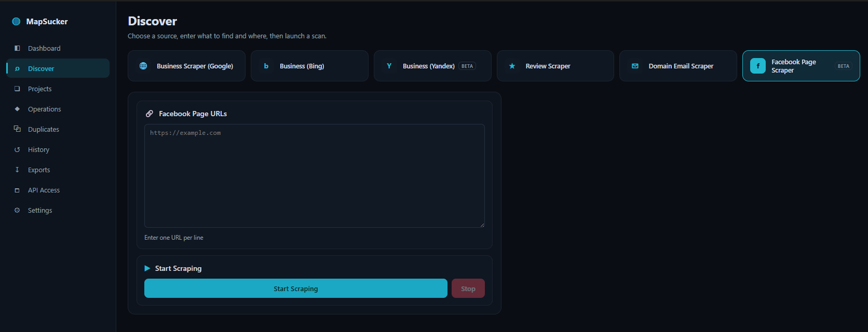The image size is (868, 332).
Task: Choose Business Scraper (Google) source
Action: [x=187, y=66]
